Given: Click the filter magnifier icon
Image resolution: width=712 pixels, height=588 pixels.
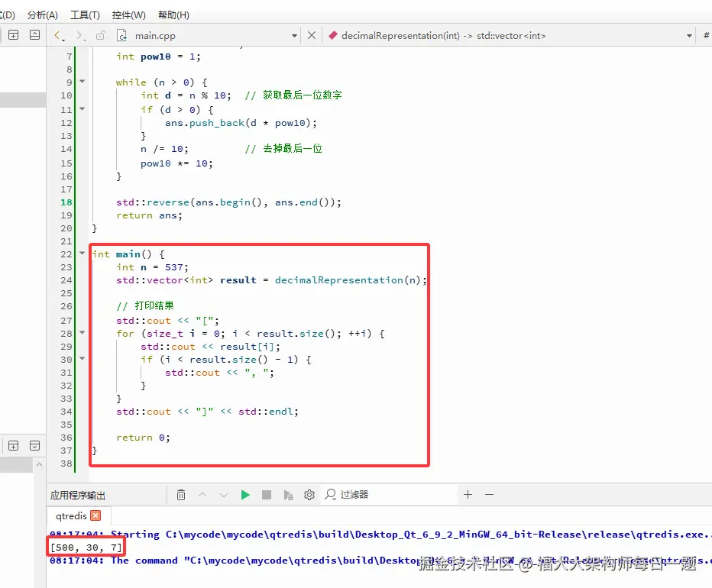Looking at the screenshot, I should tap(331, 494).
